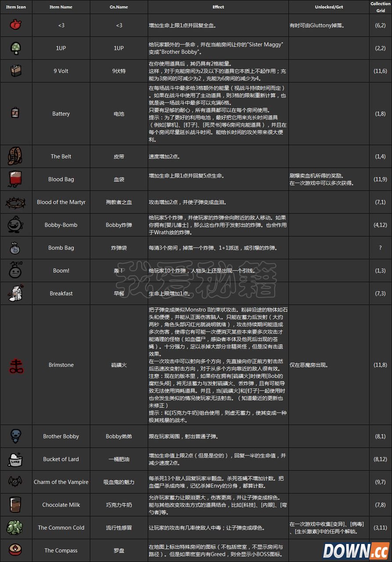Click the <3 heart item icon
The width and height of the screenshot is (392, 562).
16,25
